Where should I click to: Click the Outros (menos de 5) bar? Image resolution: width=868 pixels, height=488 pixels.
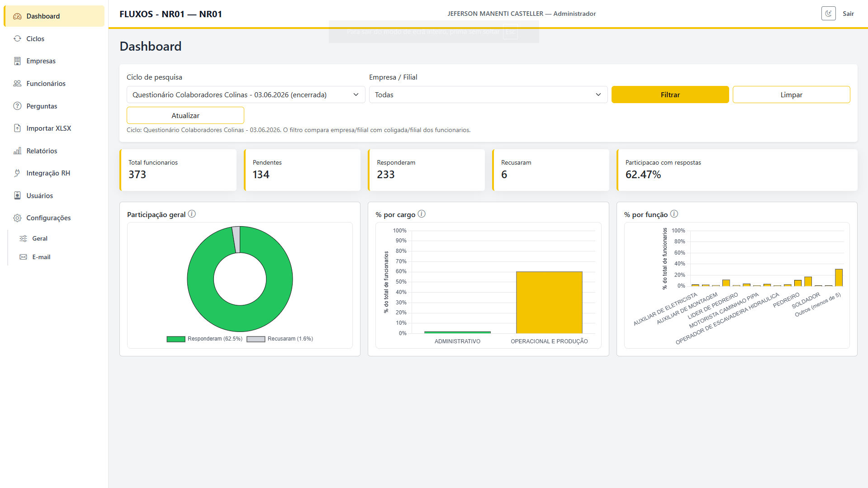point(839,278)
